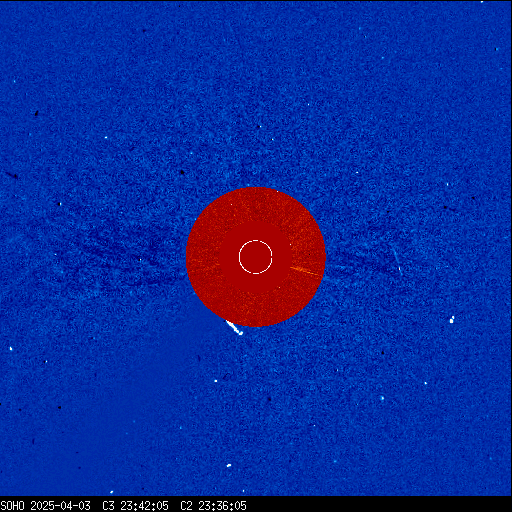This screenshot has width=512, height=512.
Task: Click the orange streak inside the red disk
Action: (306, 271)
